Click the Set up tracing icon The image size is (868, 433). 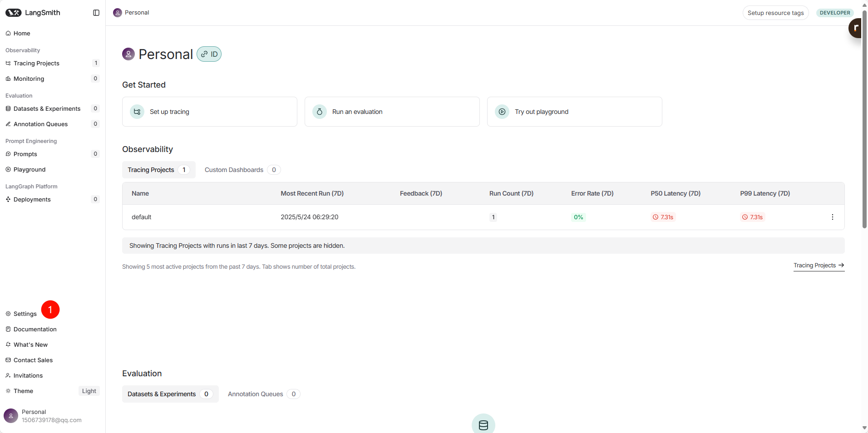(137, 112)
